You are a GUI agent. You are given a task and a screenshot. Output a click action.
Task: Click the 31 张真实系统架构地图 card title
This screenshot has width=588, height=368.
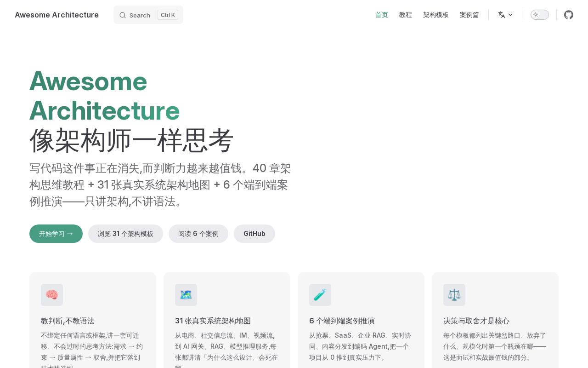pyautogui.click(x=213, y=321)
